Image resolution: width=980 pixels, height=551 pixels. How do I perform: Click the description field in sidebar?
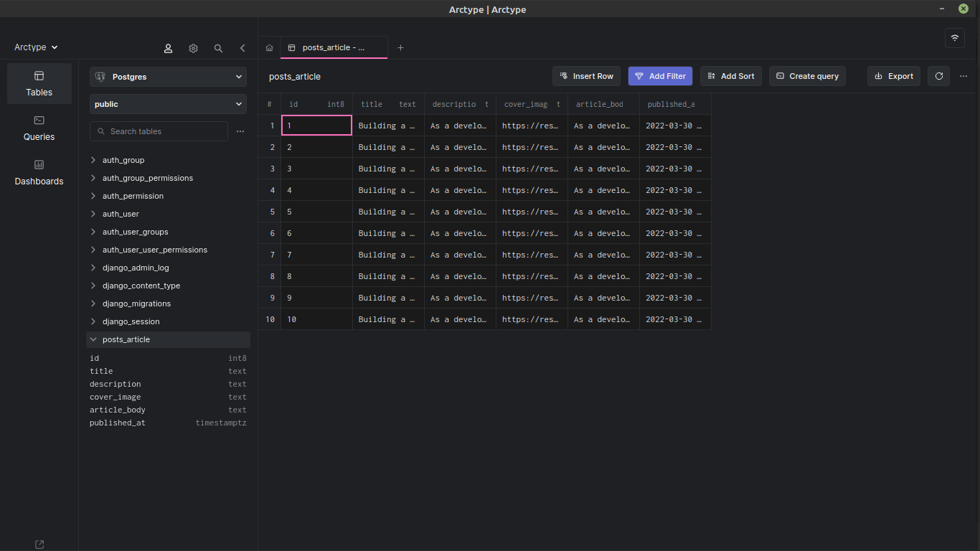pyautogui.click(x=168, y=384)
